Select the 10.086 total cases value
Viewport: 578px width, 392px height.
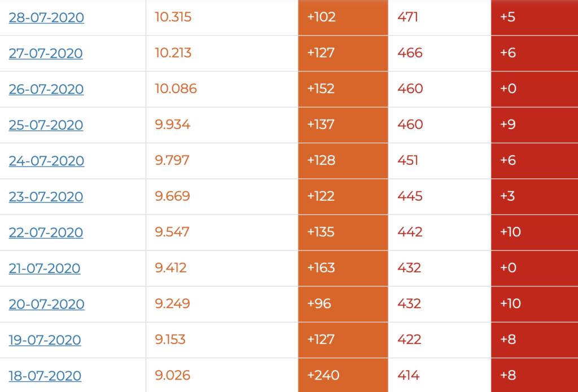(x=176, y=89)
